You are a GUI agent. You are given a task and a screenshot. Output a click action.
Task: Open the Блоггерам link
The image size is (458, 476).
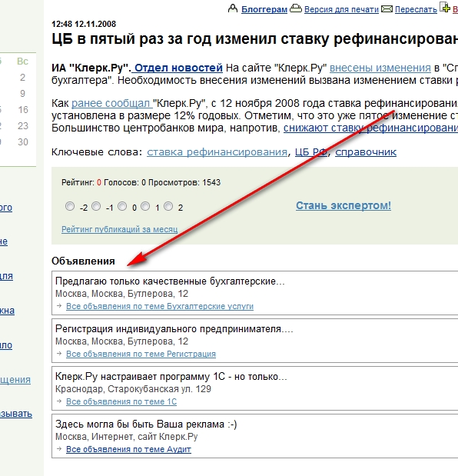tap(264, 9)
